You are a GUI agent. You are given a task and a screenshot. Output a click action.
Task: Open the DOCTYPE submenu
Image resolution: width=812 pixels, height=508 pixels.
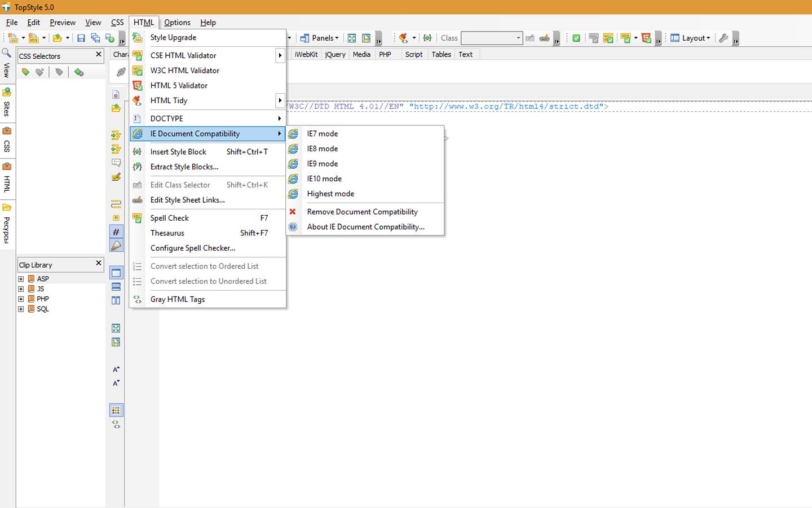(208, 119)
